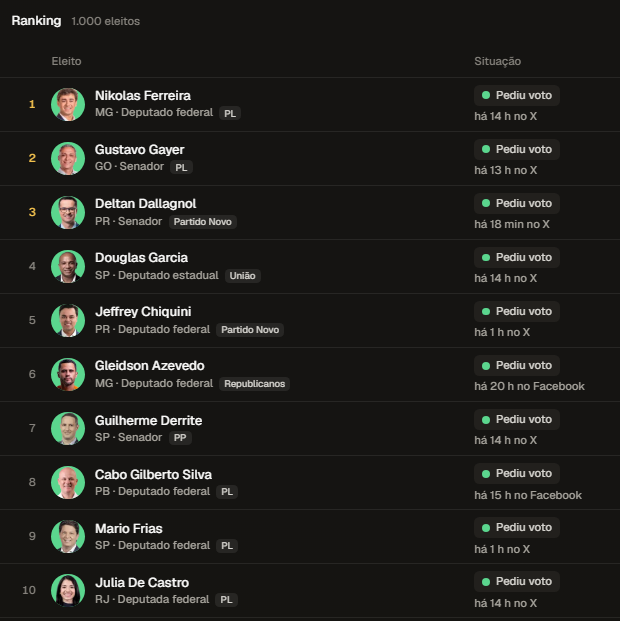Click the name Douglas Garcia

click(x=141, y=258)
